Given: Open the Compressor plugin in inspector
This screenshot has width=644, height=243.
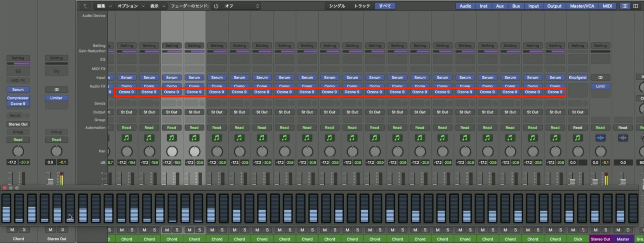Looking at the screenshot, I should tap(18, 98).
